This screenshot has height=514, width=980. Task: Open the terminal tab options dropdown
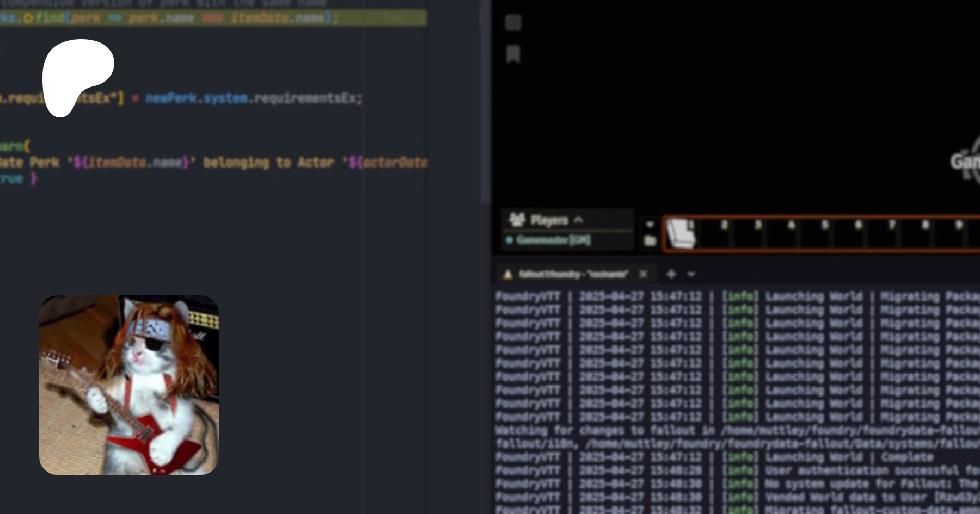[691, 274]
